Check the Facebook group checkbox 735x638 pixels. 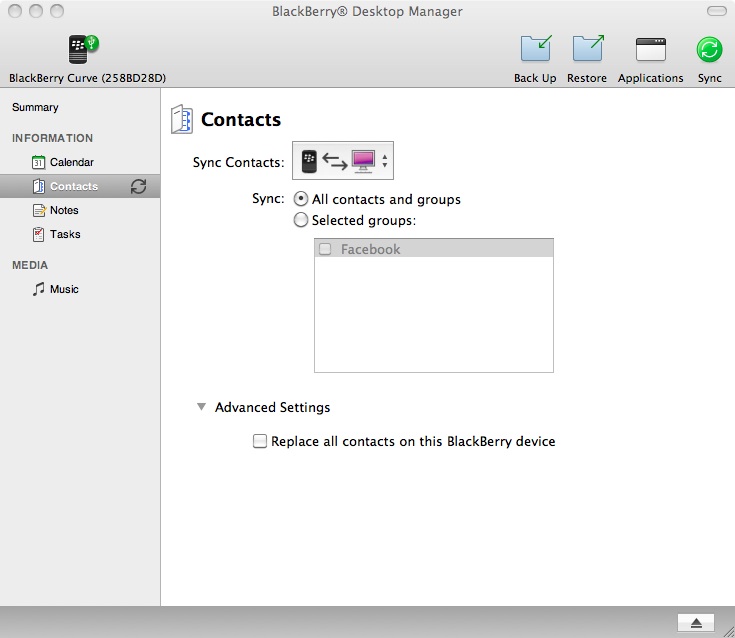325,249
